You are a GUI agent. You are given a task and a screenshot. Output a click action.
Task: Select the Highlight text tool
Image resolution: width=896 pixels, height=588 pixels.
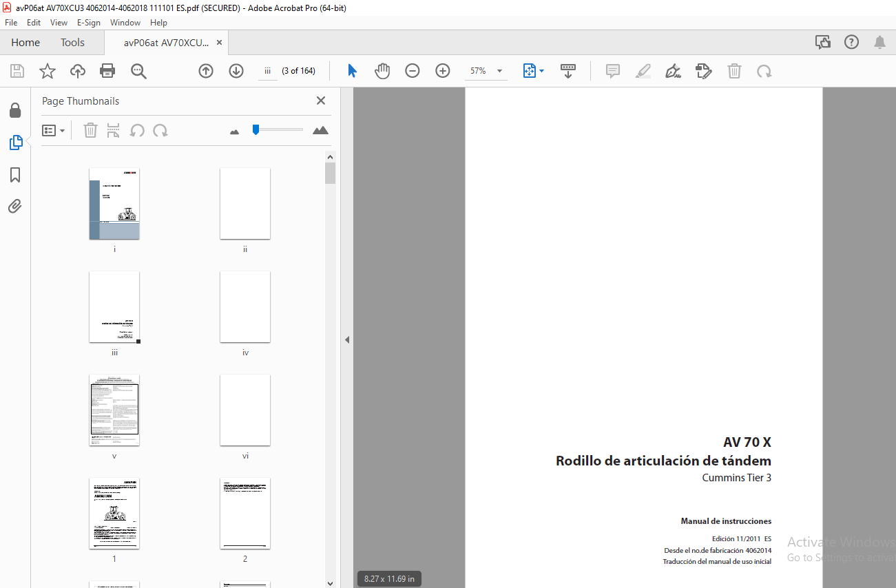point(643,71)
